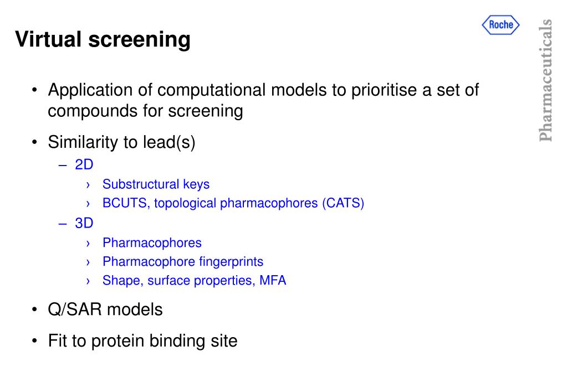The image size is (567, 392).
Task: Click the Virtual screening title
Action: 103,39
